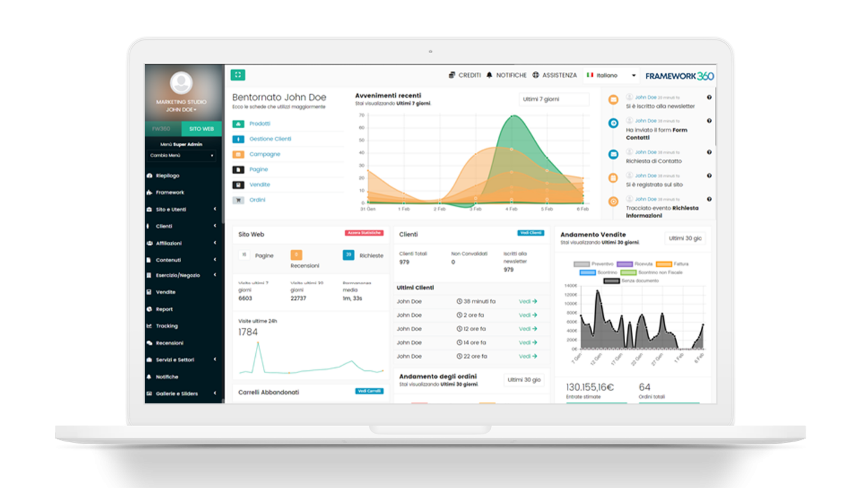868x488 pixels.
Task: Click the Vedi Clienti button
Action: [530, 233]
